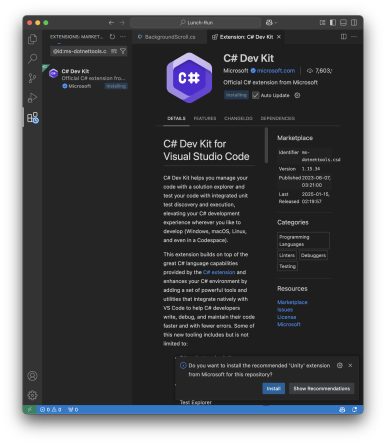Switch to the DETAILS tab
The width and height of the screenshot is (386, 444).
176,118
